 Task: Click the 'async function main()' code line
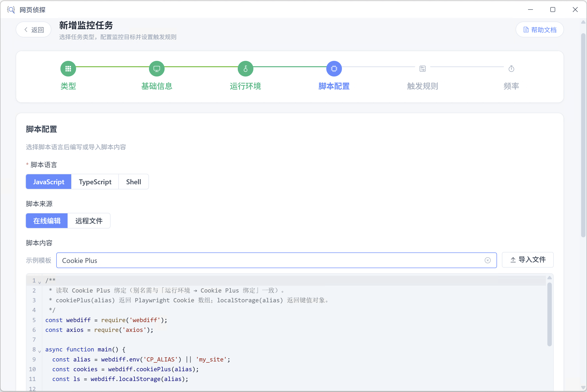[x=85, y=349]
